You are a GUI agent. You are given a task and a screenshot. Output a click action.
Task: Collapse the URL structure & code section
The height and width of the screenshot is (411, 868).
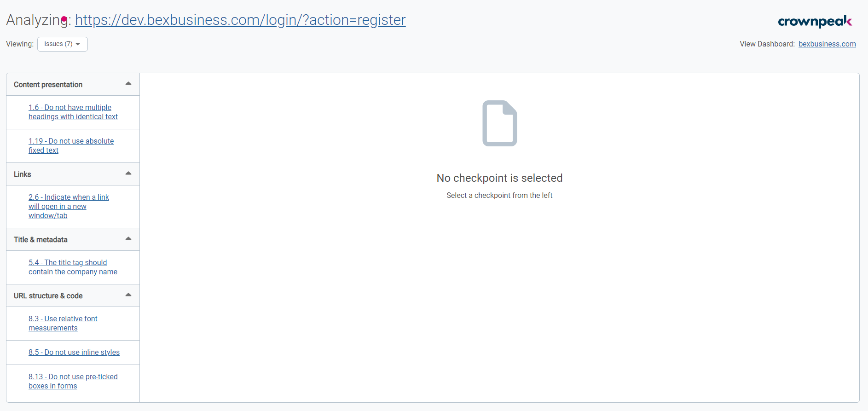tap(128, 295)
